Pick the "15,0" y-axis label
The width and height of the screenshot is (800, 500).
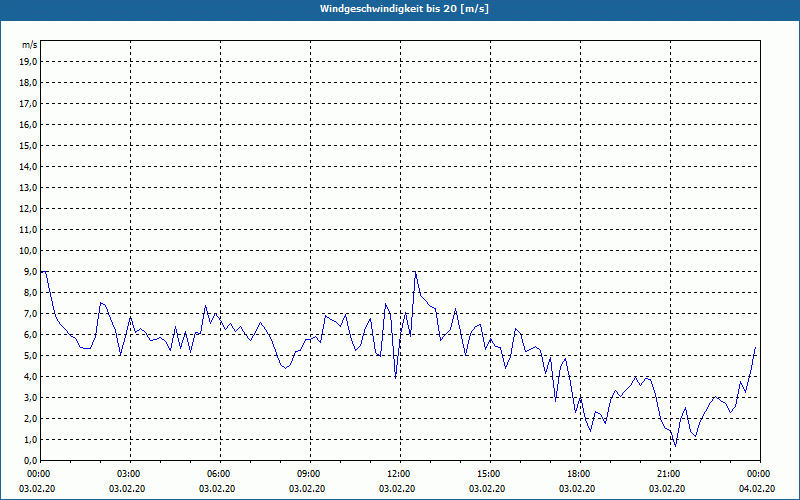click(28, 145)
